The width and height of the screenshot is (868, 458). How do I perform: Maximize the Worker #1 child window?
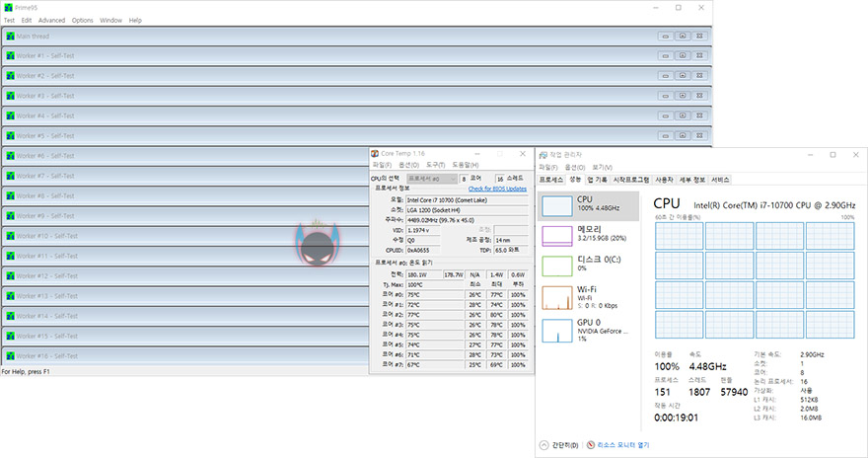click(683, 56)
